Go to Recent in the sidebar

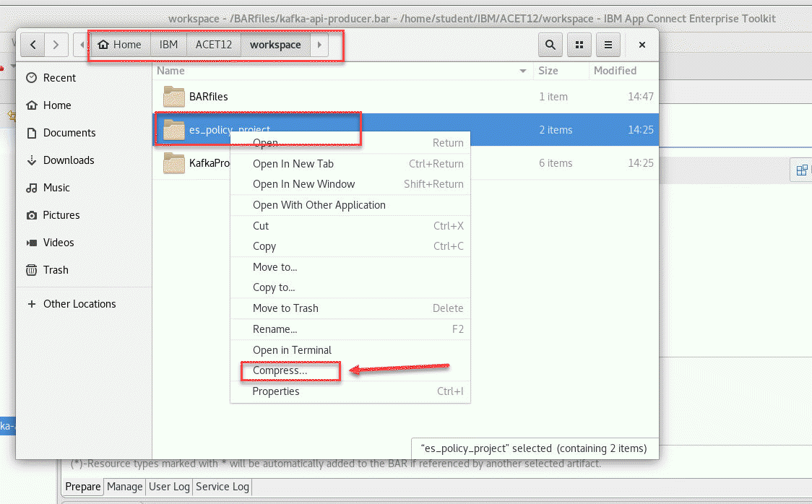59,78
